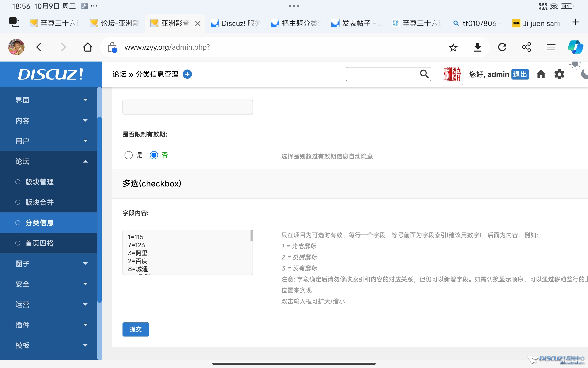Open 版块管理 in the sidebar
588x368 pixels.
pos(49,182)
